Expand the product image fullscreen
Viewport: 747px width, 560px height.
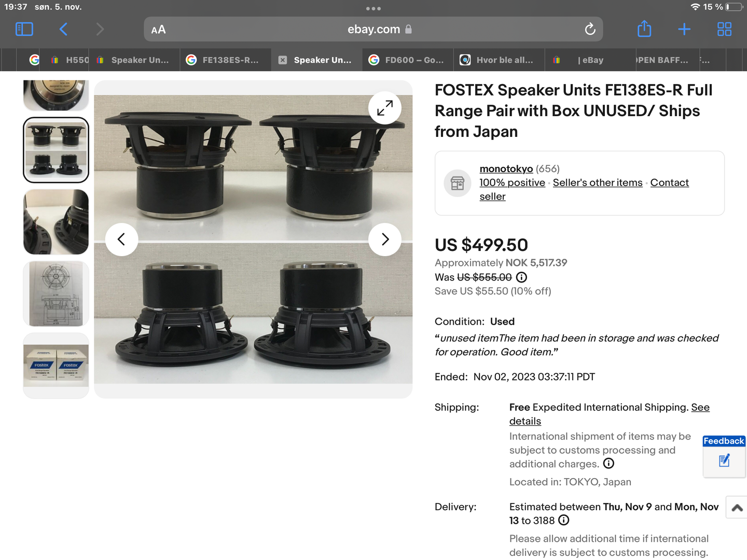(385, 108)
